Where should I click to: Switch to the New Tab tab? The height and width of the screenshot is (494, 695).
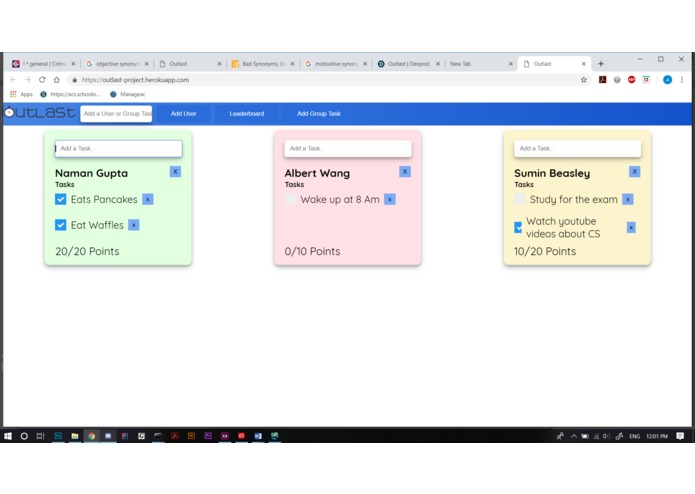tap(481, 64)
